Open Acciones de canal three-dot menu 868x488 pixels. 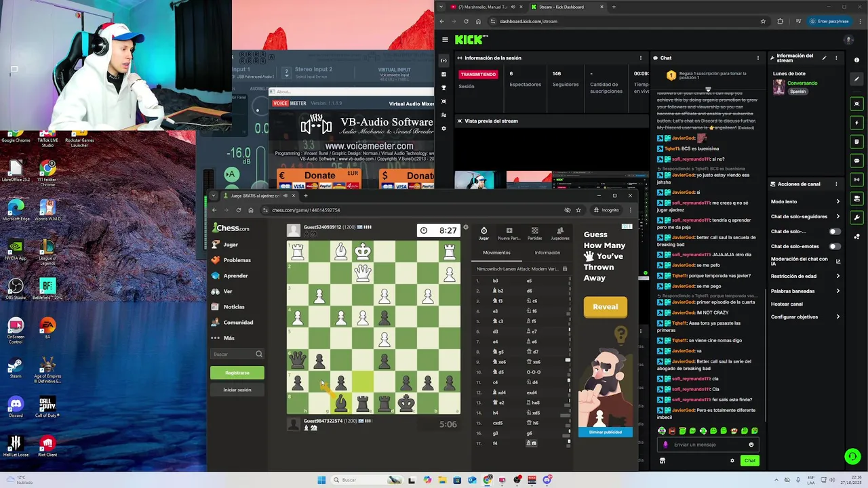pos(835,184)
